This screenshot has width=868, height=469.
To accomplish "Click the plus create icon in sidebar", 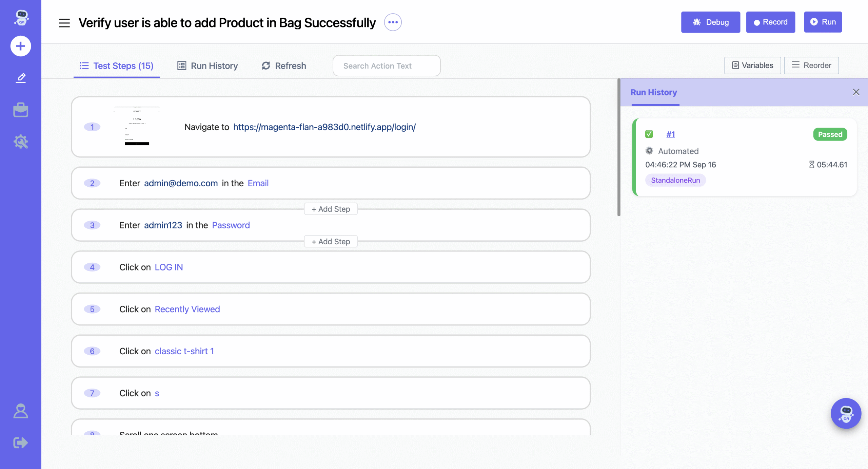I will coord(21,46).
